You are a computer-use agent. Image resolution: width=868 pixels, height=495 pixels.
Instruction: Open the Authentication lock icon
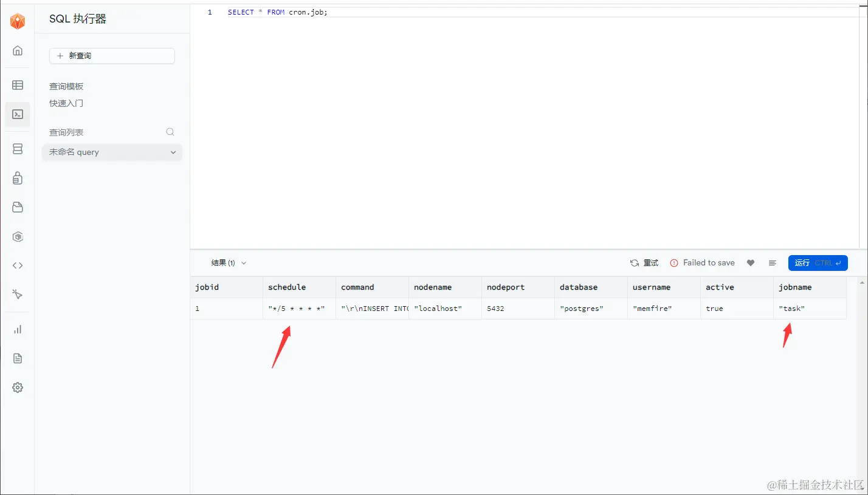click(18, 178)
